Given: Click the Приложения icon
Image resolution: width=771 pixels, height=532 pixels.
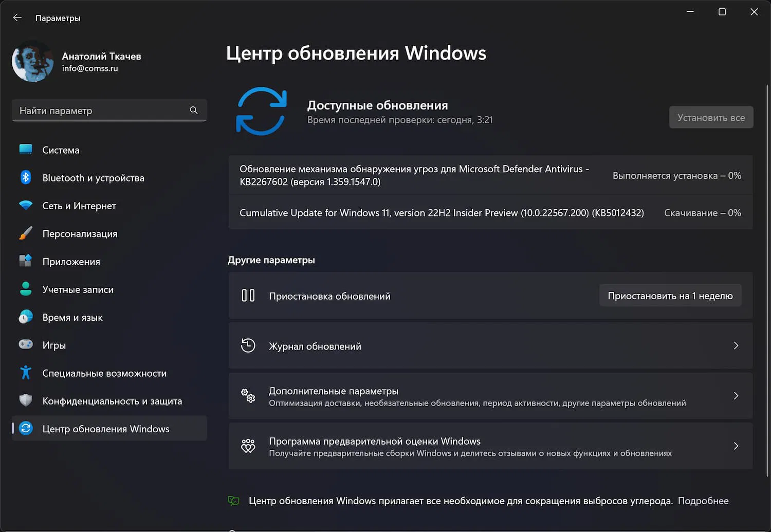Looking at the screenshot, I should 26,261.
